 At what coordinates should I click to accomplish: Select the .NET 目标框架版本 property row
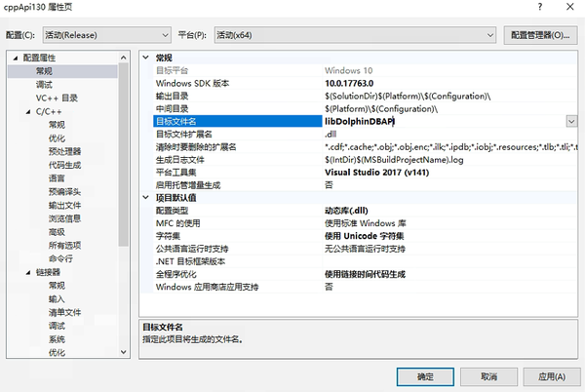(365, 261)
